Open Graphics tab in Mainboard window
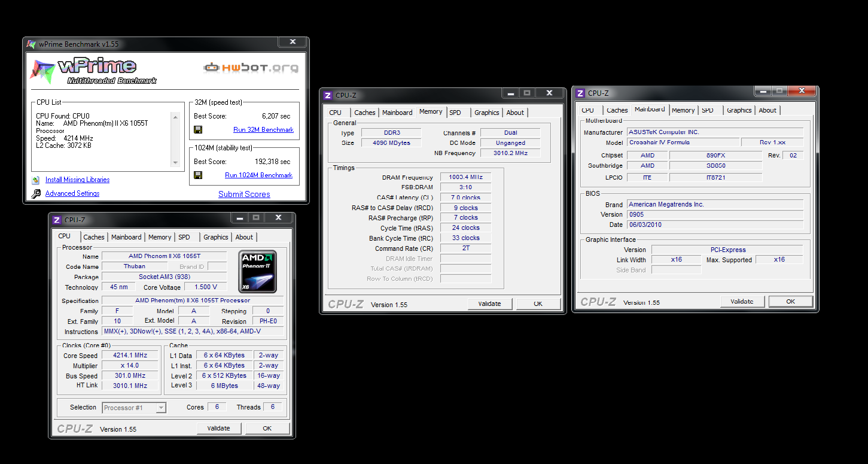This screenshot has width=868, height=464. (739, 110)
